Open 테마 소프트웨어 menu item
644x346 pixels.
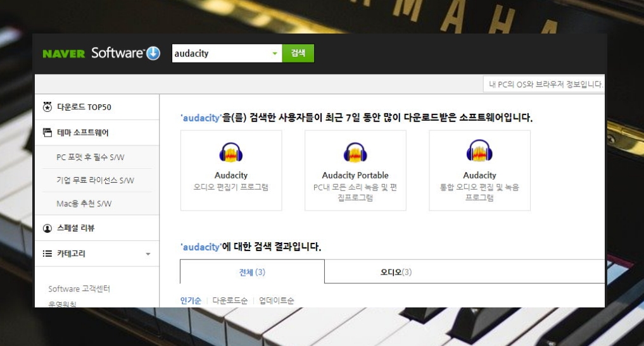tap(82, 133)
